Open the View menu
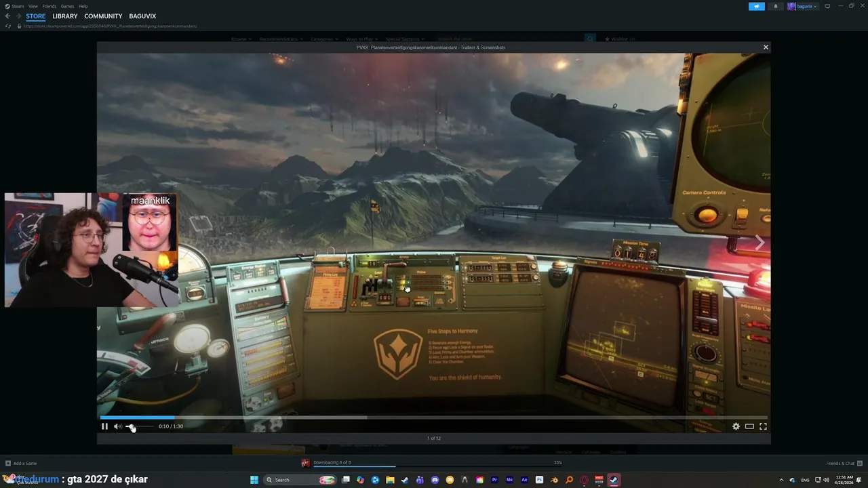Screen dimensions: 868x488 [33, 6]
